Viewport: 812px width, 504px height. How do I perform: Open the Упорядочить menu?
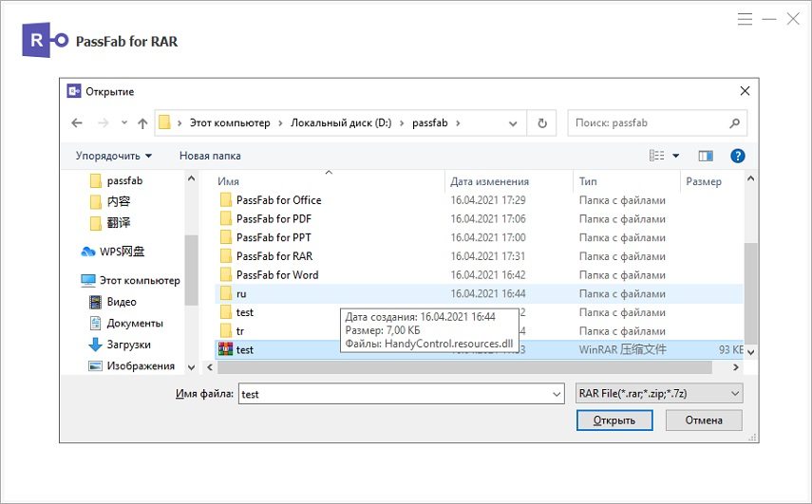point(113,156)
